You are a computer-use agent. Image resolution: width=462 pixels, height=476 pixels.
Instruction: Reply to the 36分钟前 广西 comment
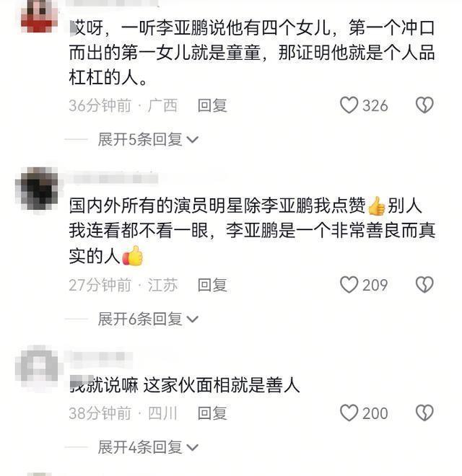[x=212, y=105]
